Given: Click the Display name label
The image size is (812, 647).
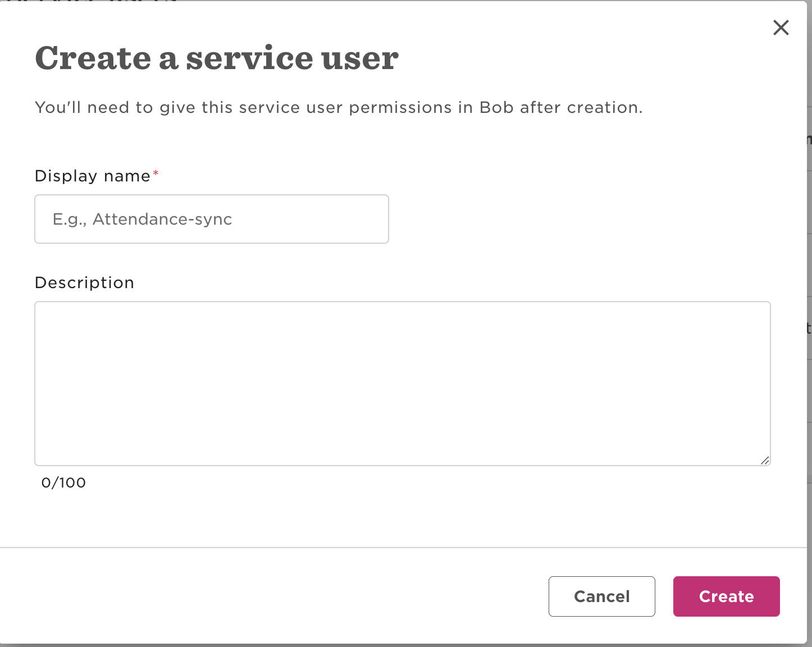Looking at the screenshot, I should coord(93,176).
